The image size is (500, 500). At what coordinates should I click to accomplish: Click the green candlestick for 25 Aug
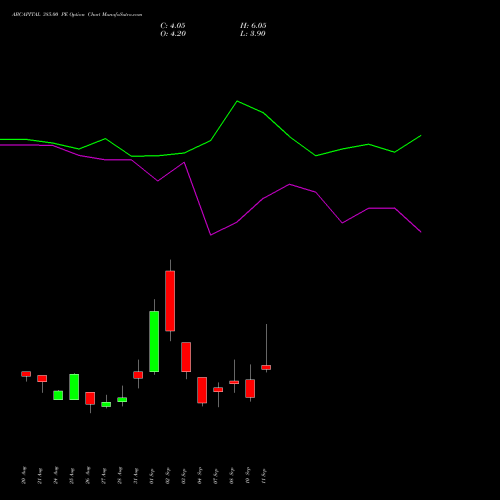[74, 387]
